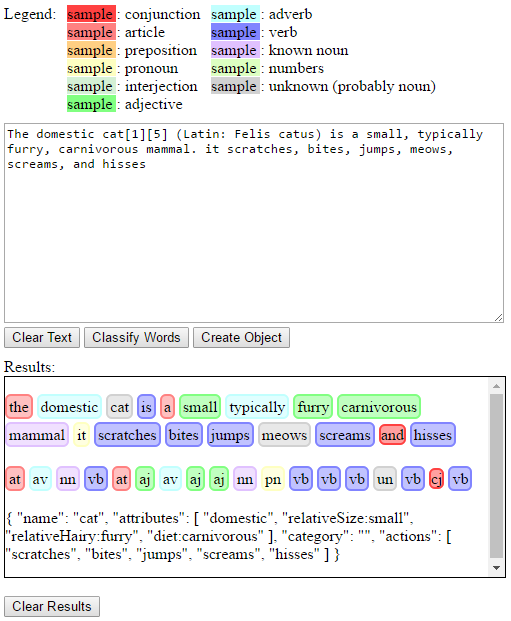Click the green "furry" word chip in results
This screenshot has width=511, height=621.
pos(313,407)
